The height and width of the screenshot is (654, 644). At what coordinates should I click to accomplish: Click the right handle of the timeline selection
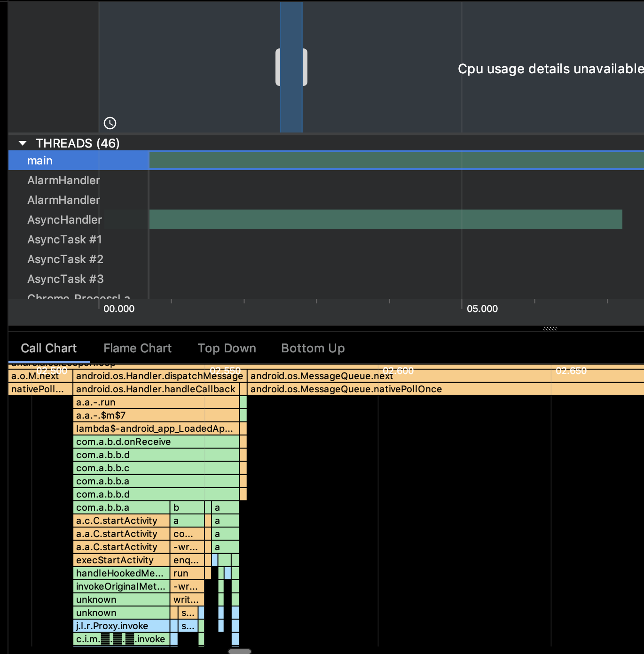click(305, 67)
